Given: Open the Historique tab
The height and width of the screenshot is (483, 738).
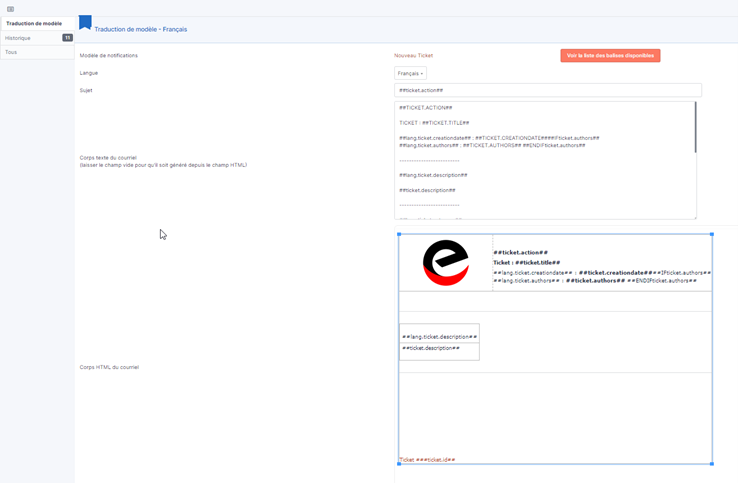Looking at the screenshot, I should pyautogui.click(x=18, y=38).
